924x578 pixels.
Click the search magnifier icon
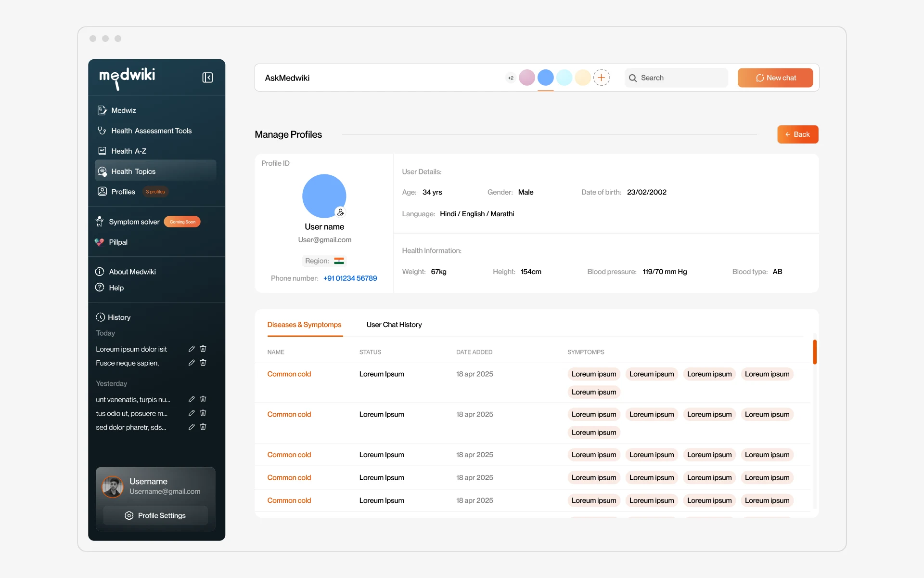pos(633,78)
